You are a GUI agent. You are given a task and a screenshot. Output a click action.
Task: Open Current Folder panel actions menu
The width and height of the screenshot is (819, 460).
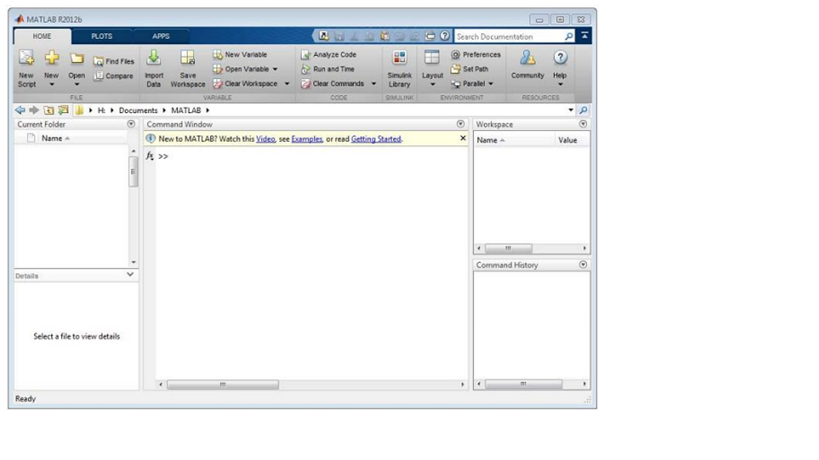tap(131, 124)
